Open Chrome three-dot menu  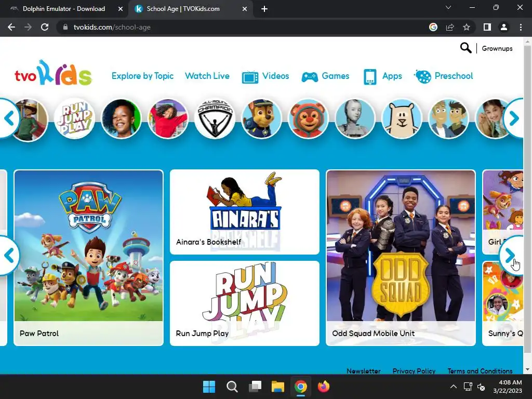click(x=521, y=27)
